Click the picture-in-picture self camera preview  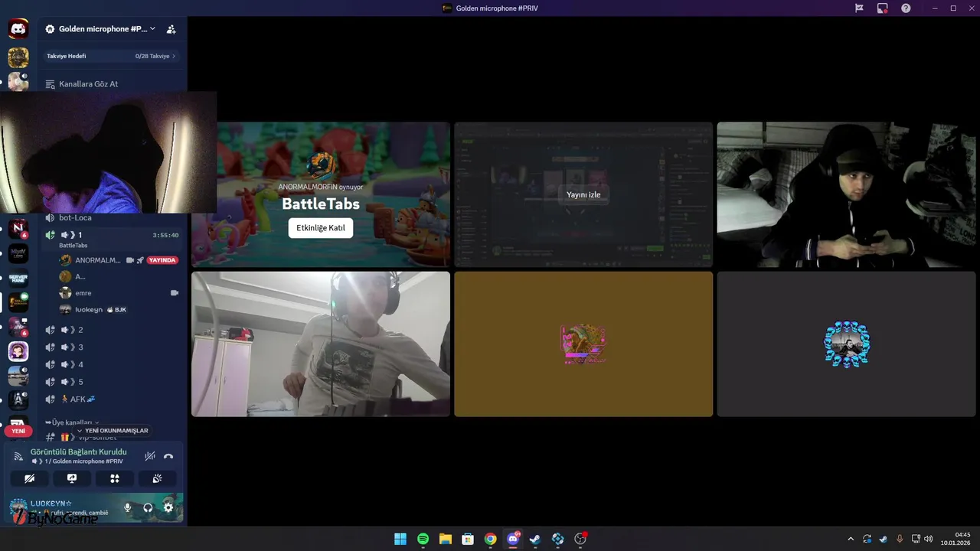pos(108,152)
